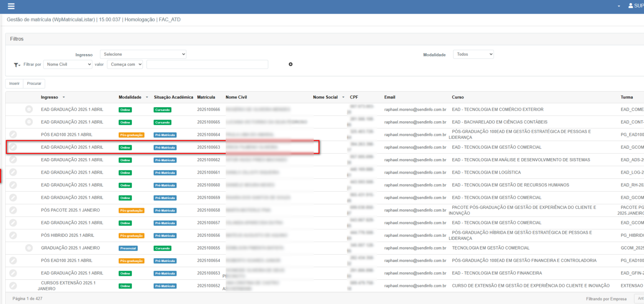Click the email in matrícula 2025100659 row
This screenshot has width=644, height=304.
(415, 198)
